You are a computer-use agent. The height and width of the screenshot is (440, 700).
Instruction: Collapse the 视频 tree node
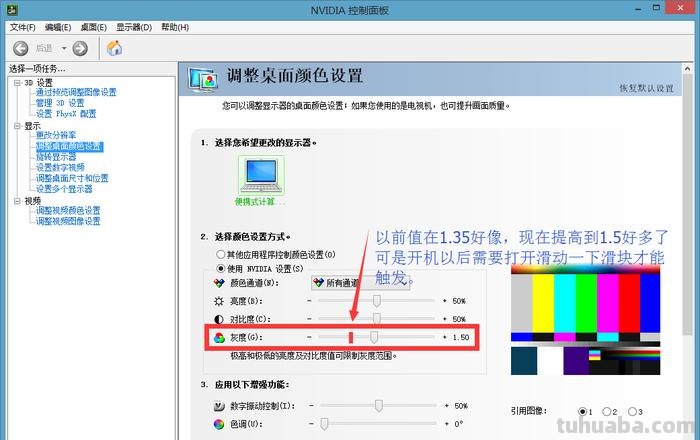(x=17, y=201)
